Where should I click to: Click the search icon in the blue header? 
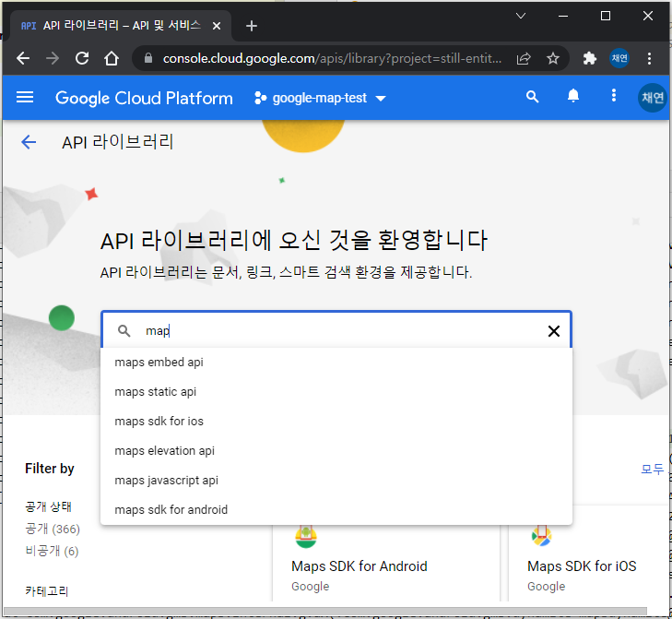[x=532, y=97]
